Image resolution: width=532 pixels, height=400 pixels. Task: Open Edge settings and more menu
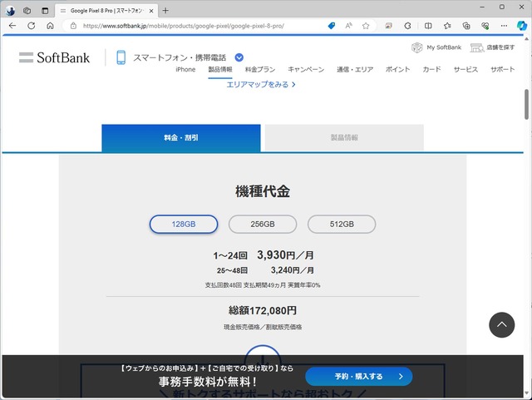click(x=505, y=26)
